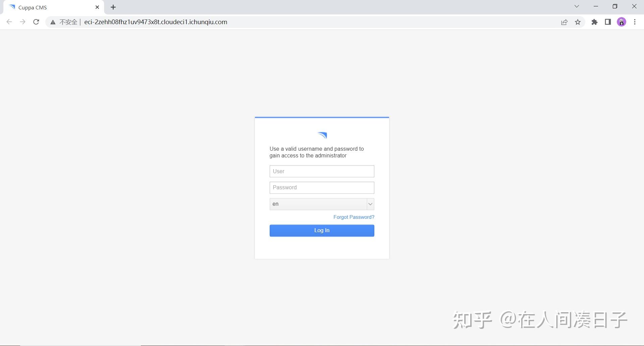Open the browser Extensions icon

[594, 22]
